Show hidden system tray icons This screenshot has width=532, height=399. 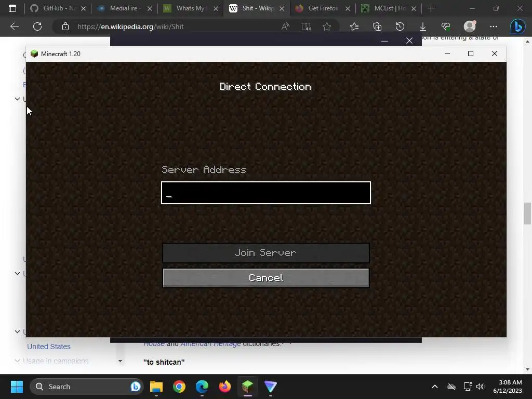(x=435, y=387)
